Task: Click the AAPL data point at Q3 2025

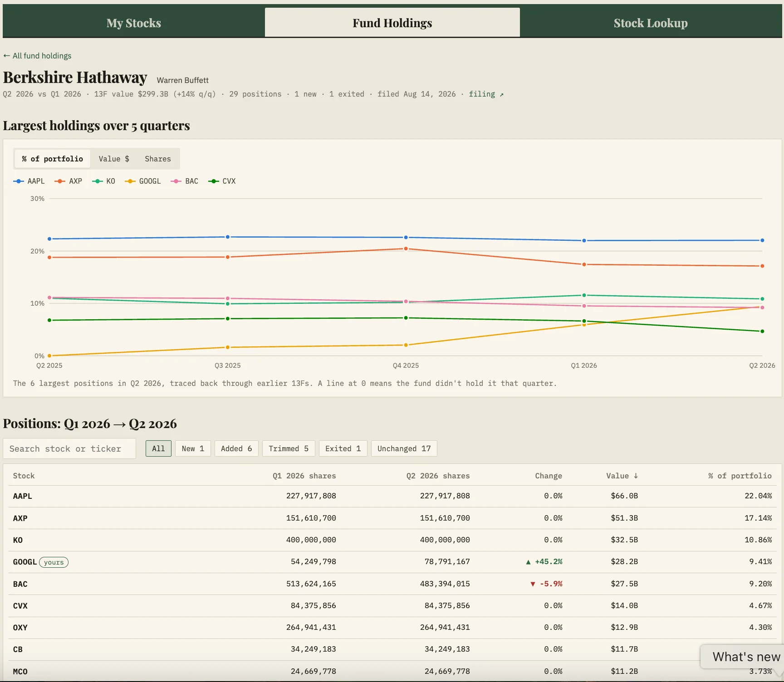Action: coord(228,237)
